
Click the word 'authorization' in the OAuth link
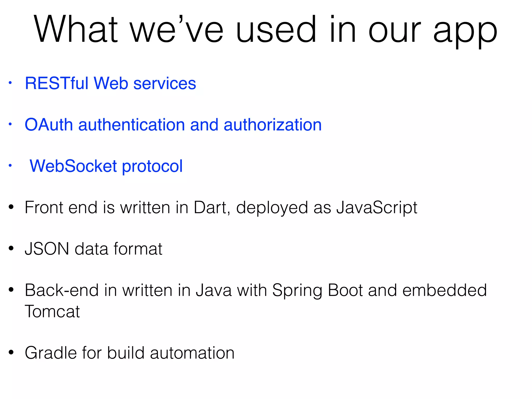tap(273, 125)
